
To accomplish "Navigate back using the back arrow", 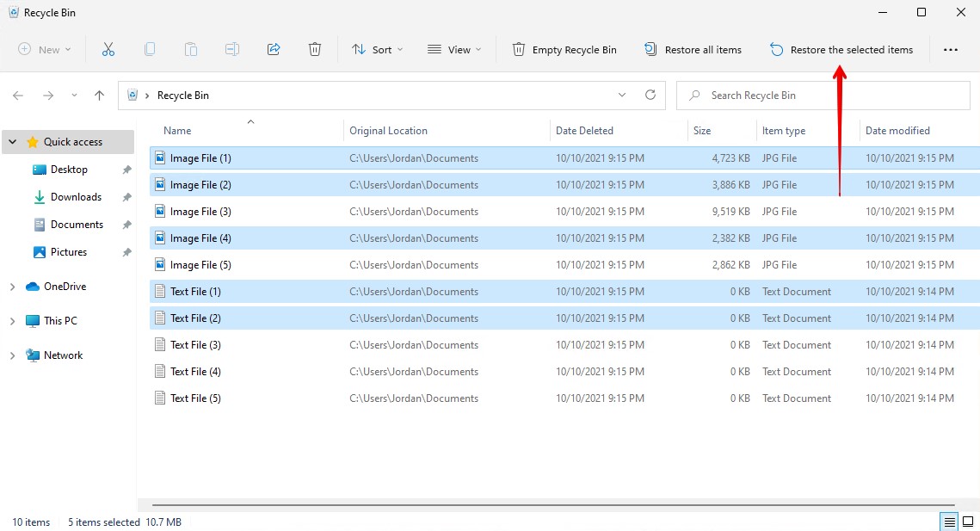I will click(17, 95).
